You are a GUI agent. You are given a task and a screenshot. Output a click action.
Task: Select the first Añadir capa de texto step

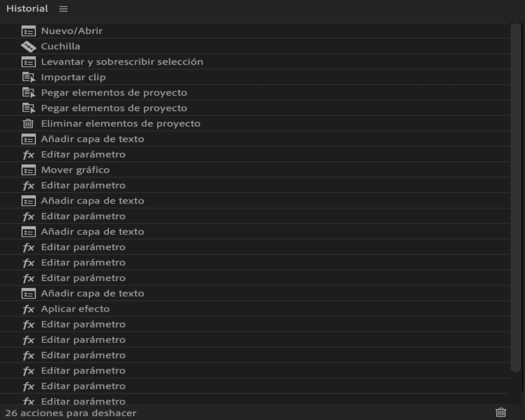(92, 139)
